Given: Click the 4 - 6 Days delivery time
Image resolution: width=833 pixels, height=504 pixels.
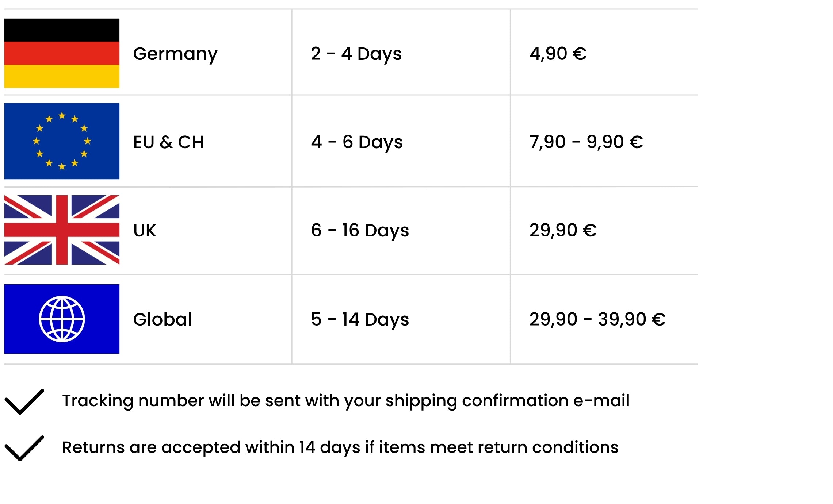Looking at the screenshot, I should click(x=356, y=142).
